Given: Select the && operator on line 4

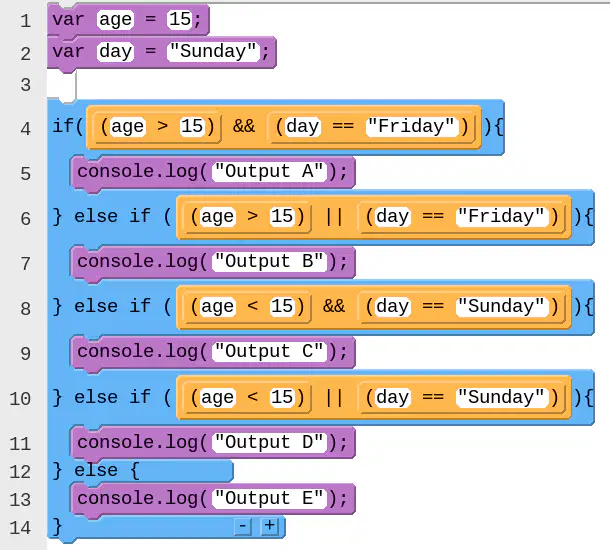Looking at the screenshot, I should click(244, 127).
